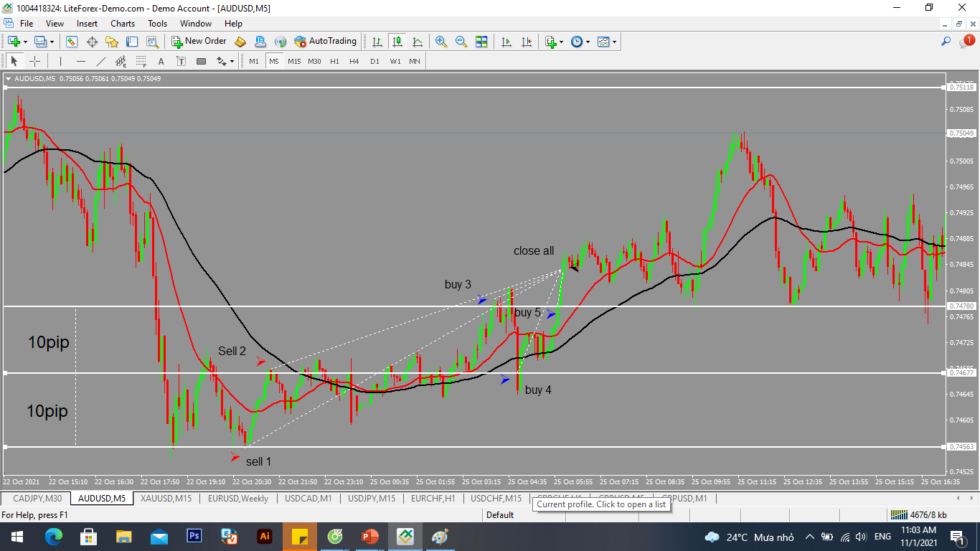Switch chart to candlestick mode

click(x=397, y=42)
